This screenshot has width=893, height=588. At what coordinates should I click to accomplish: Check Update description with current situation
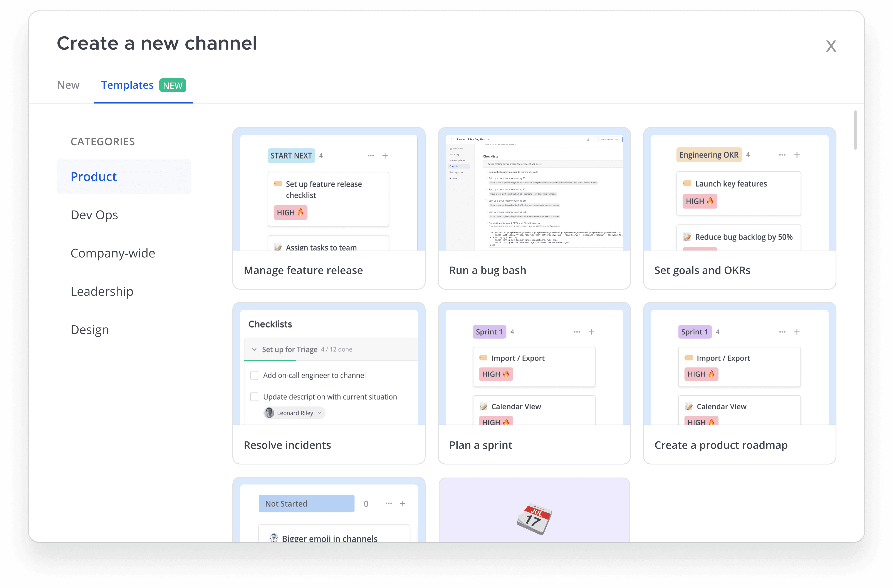254,397
